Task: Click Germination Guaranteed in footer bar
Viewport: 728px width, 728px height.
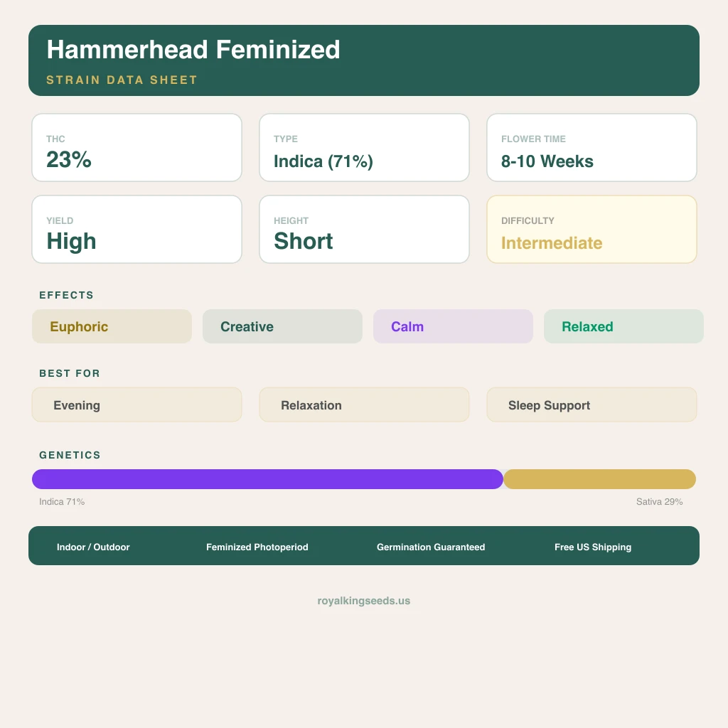Action: pos(431,547)
